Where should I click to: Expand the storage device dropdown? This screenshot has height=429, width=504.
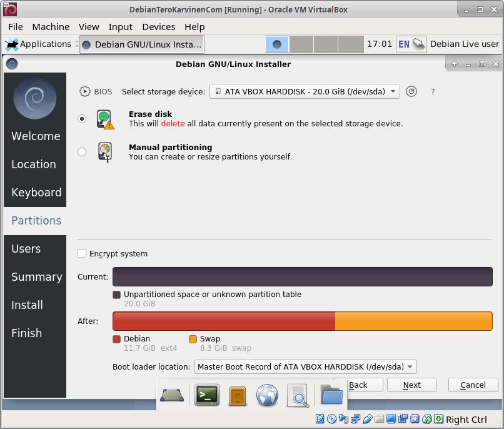[x=305, y=91]
